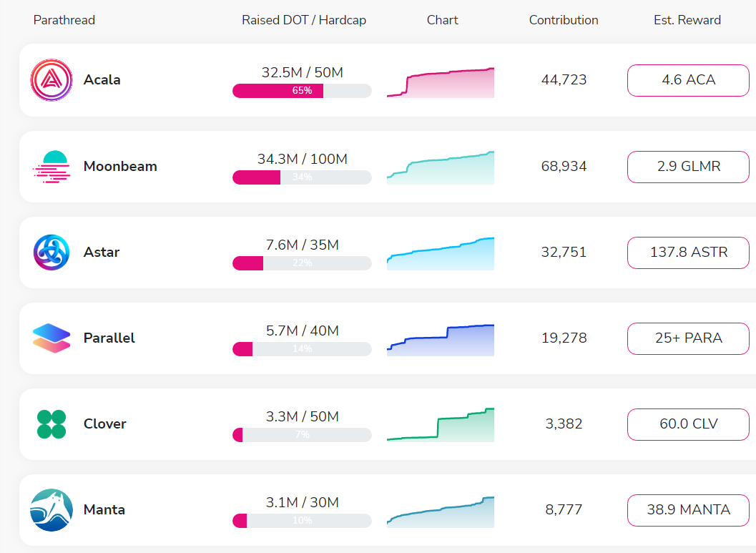Sort by the Est. Reward header
This screenshot has height=553, width=756.
point(687,20)
